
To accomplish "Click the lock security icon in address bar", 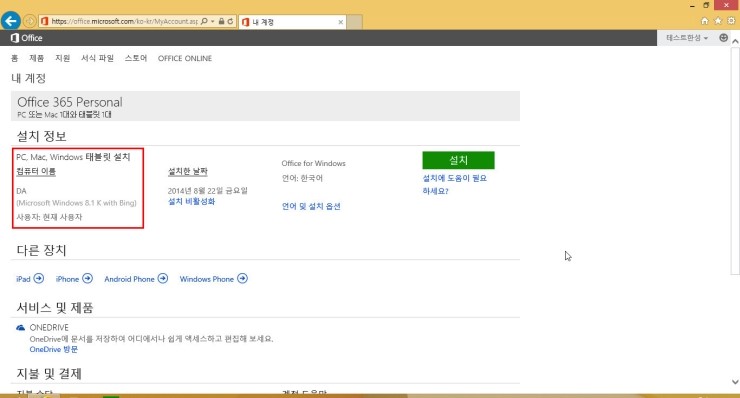I will click(221, 21).
